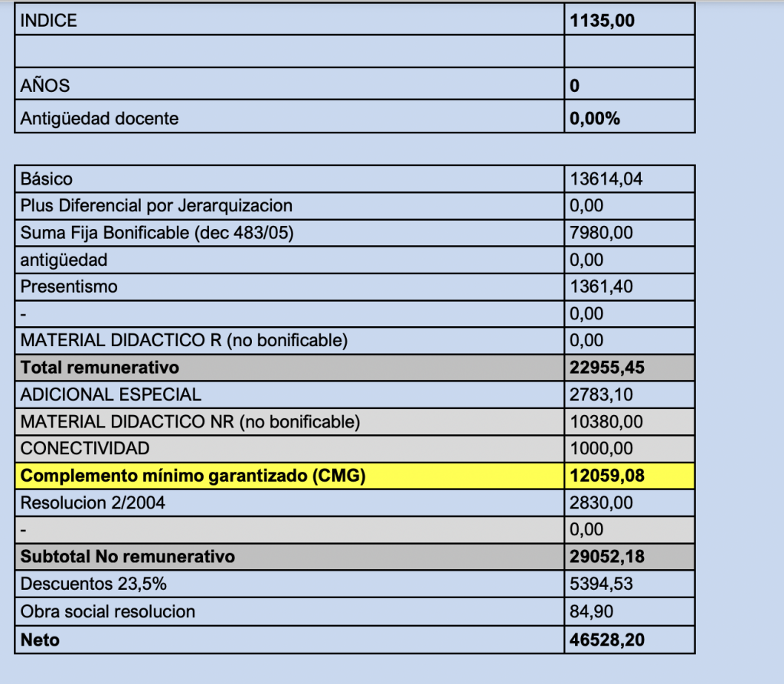Select the Resolucion 2/2004 label
The height and width of the screenshot is (684, 784).
pyautogui.click(x=93, y=503)
